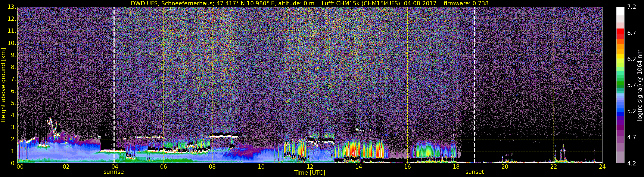Click the "5.2" colorbar scale label
Image resolution: width=644 pixels, height=177 pixels.
click(x=632, y=111)
